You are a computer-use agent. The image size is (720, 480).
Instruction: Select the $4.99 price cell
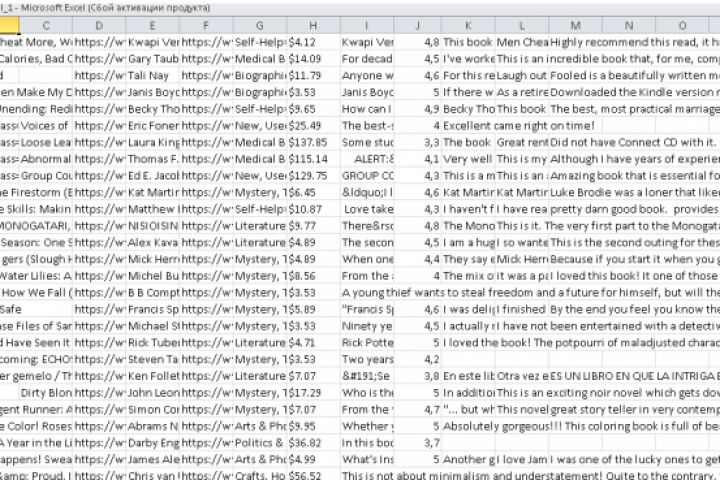314,459
